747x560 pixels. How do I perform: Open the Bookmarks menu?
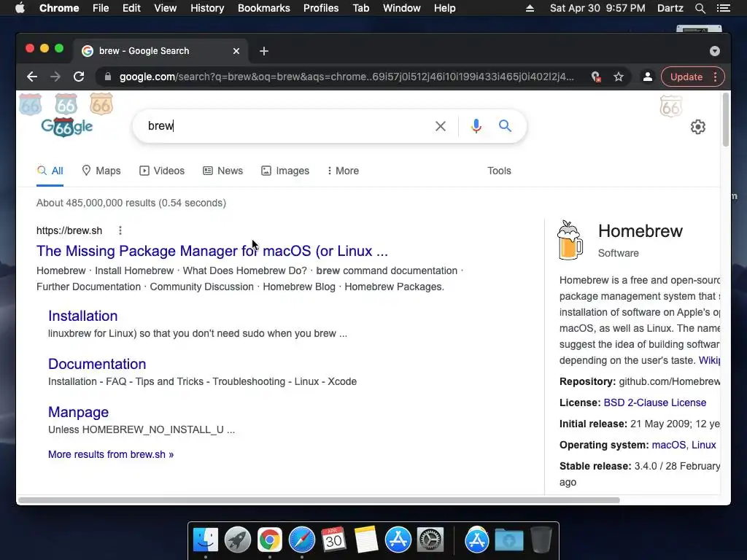pyautogui.click(x=264, y=8)
